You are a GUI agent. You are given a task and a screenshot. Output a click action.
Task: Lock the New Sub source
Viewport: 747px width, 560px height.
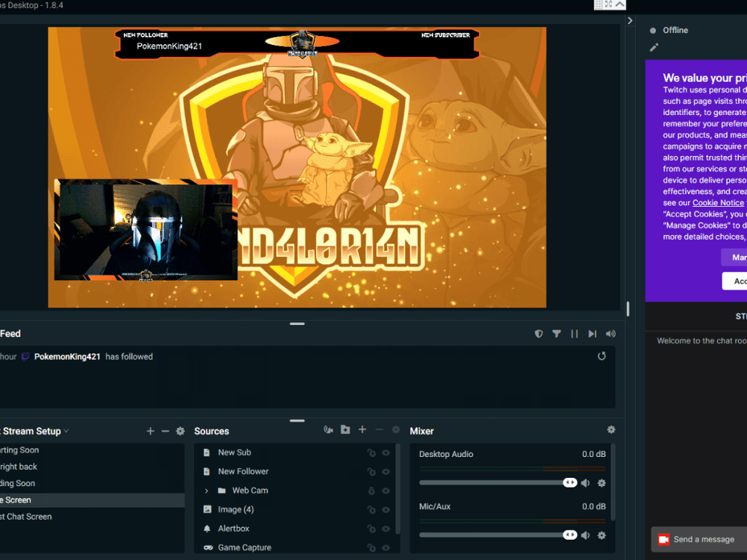(371, 453)
